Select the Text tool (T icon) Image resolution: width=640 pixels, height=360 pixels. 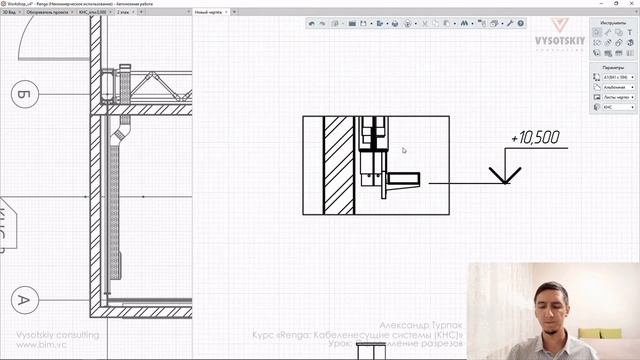[630, 32]
